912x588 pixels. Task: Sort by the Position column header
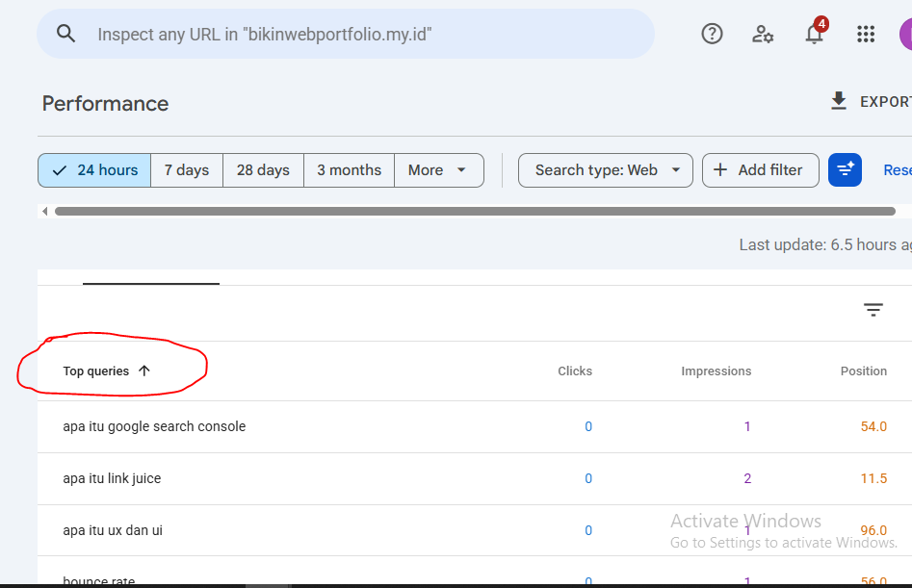[863, 371]
